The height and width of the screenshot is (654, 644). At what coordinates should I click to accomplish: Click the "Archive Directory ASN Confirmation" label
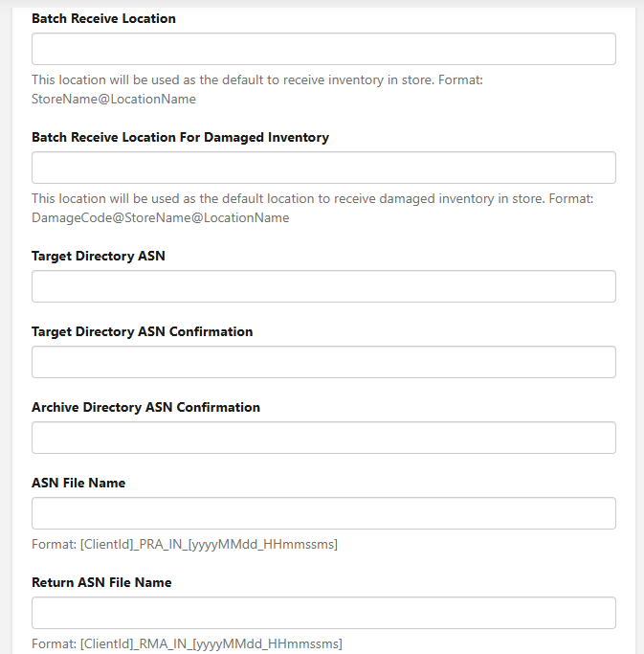coord(145,407)
